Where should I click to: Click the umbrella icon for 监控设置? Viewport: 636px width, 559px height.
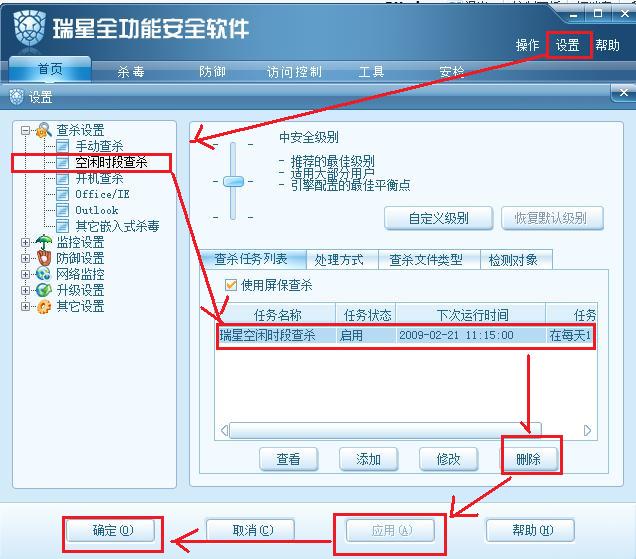pos(44,242)
